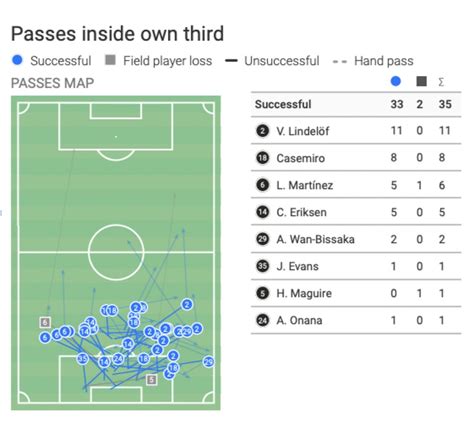Click the sigma total column header
Image resolution: width=474 pixels, height=427 pixels.
click(441, 82)
